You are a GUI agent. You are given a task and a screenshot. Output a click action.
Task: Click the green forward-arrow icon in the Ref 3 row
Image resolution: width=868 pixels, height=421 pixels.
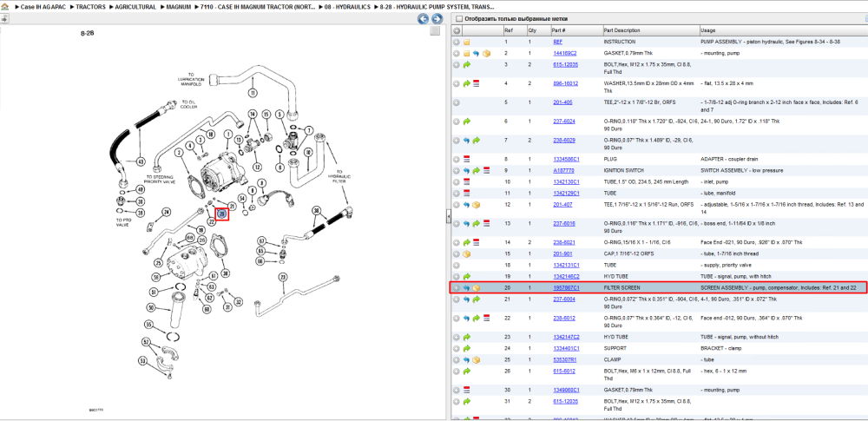[467, 65]
